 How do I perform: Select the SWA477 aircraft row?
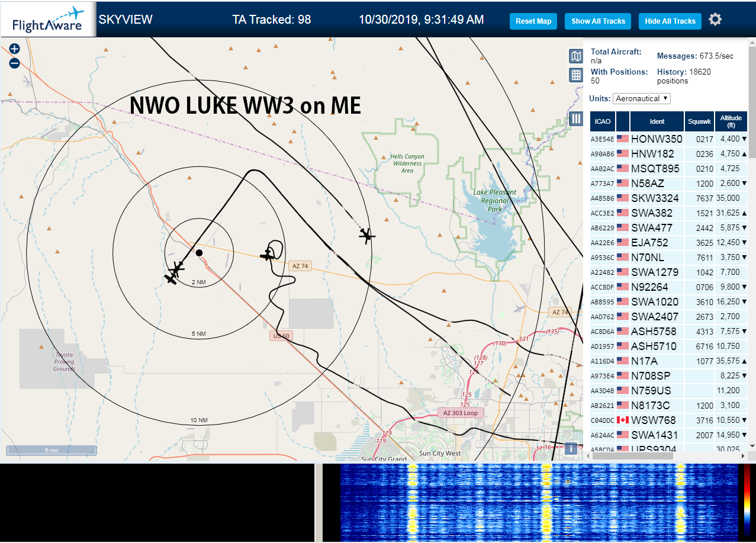pos(668,227)
